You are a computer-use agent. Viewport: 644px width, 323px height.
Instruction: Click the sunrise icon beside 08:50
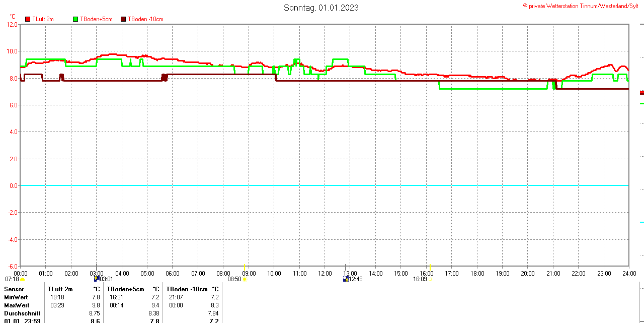(x=245, y=279)
